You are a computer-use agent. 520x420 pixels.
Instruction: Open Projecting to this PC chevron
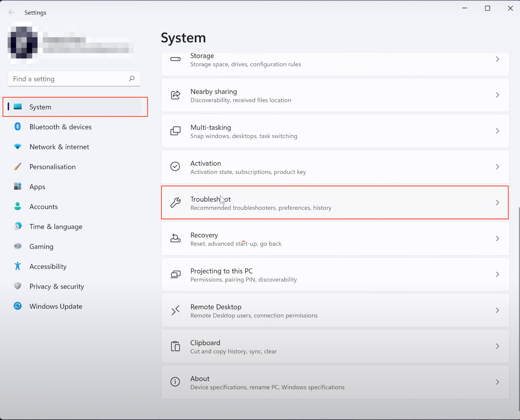pyautogui.click(x=497, y=274)
